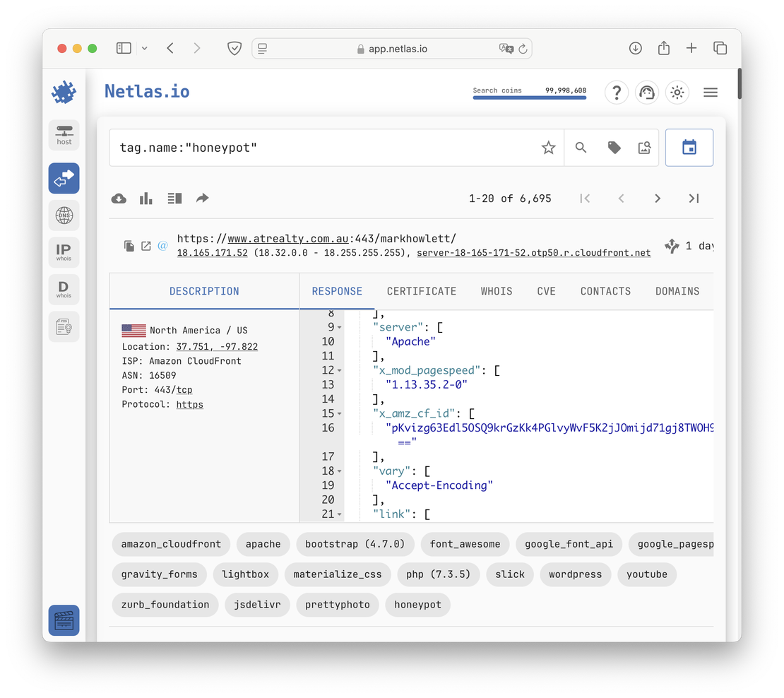Click the 18.165.171.52 IP address link

[212, 253]
